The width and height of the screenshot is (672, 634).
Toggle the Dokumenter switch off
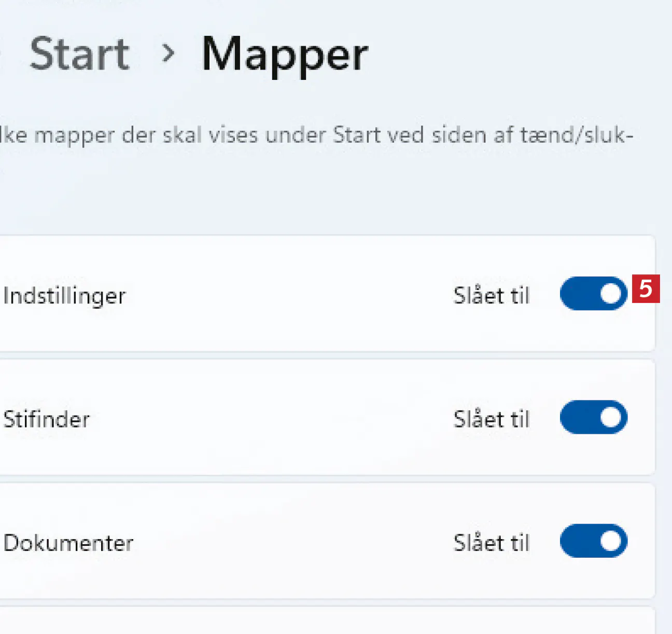(593, 541)
